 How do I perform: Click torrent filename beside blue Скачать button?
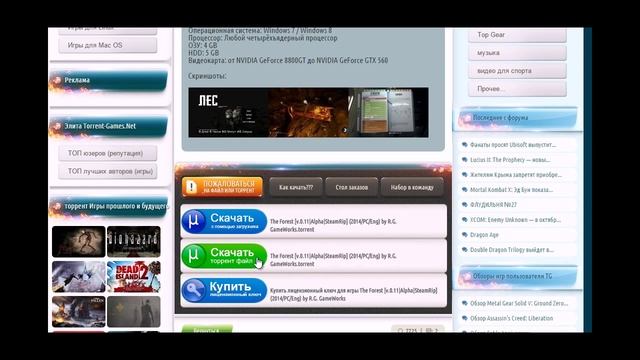tap(333, 225)
